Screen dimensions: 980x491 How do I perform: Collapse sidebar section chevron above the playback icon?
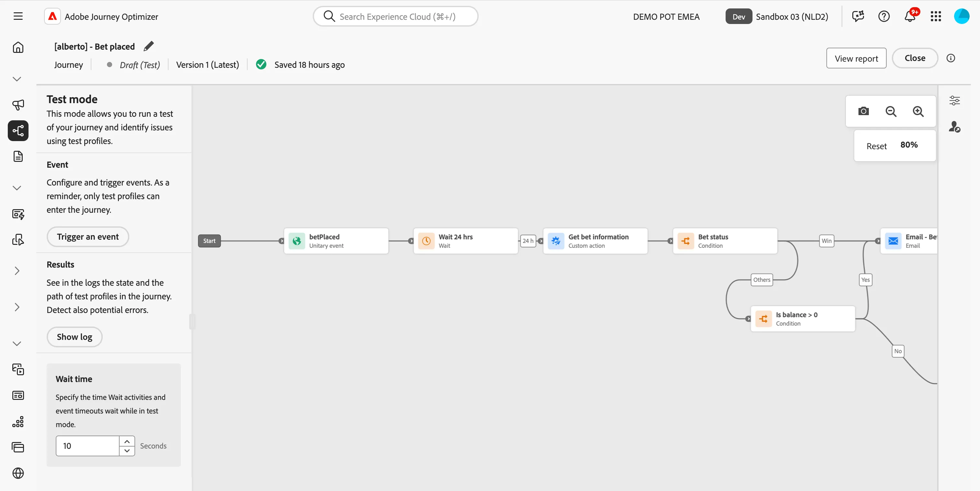click(17, 344)
